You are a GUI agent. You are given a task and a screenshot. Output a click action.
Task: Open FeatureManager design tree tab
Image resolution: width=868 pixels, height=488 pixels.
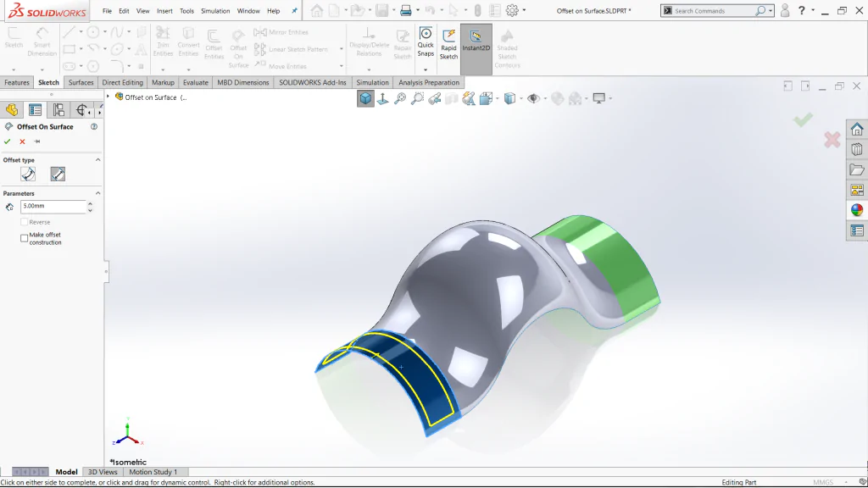click(12, 110)
